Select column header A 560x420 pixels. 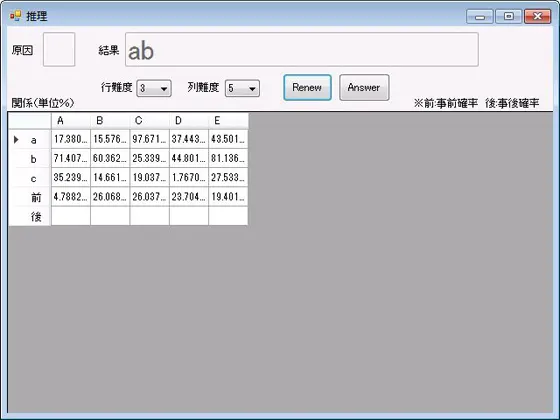pos(71,121)
